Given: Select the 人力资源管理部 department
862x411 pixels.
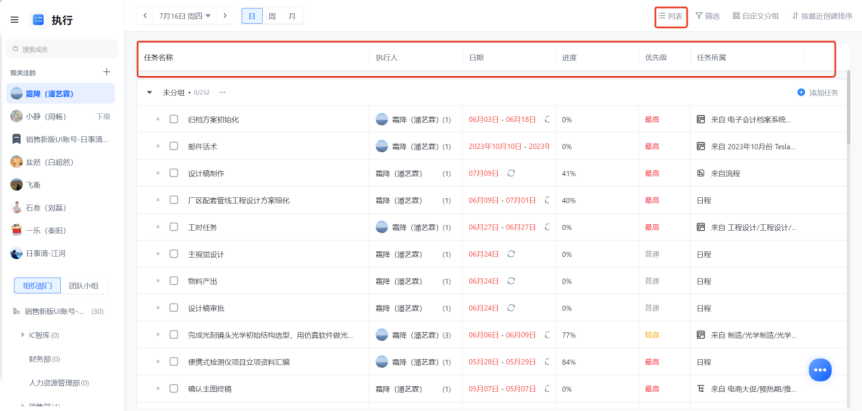Looking at the screenshot, I should [59, 382].
